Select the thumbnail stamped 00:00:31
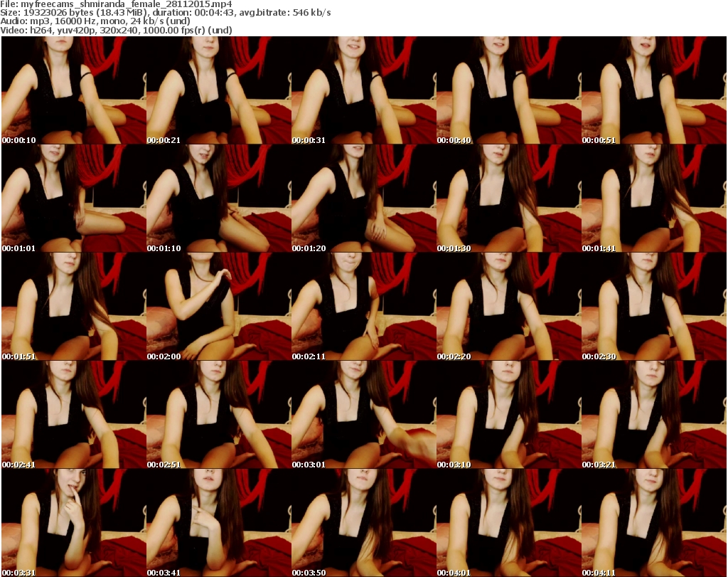728x577 pixels. pos(363,90)
